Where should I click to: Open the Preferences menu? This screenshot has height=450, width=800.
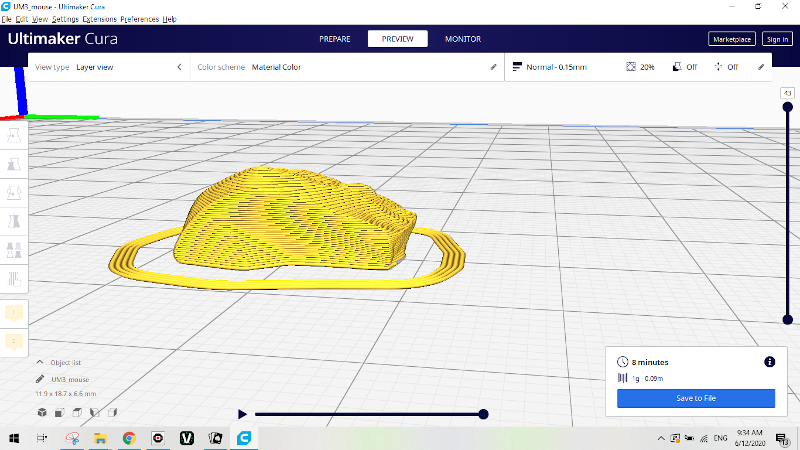[x=140, y=19]
